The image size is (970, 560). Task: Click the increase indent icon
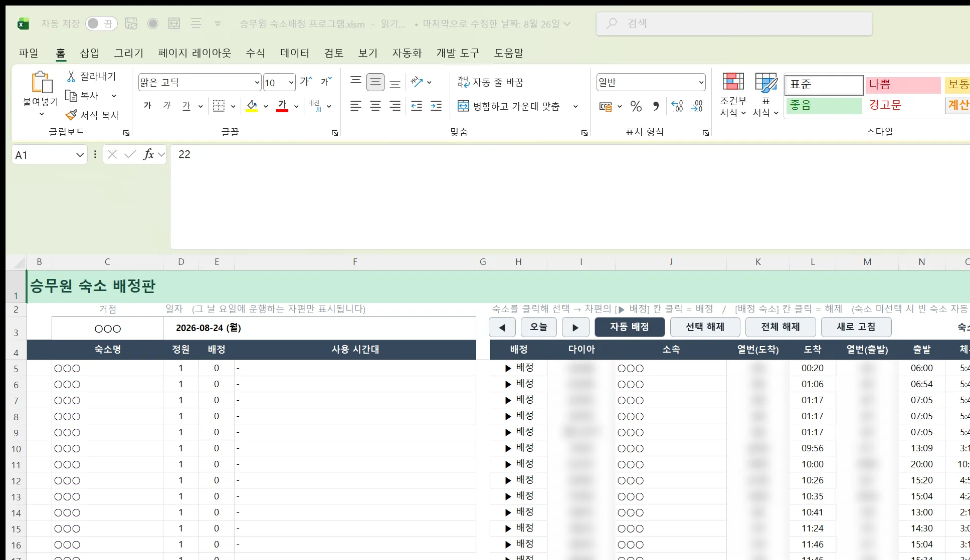tap(436, 106)
